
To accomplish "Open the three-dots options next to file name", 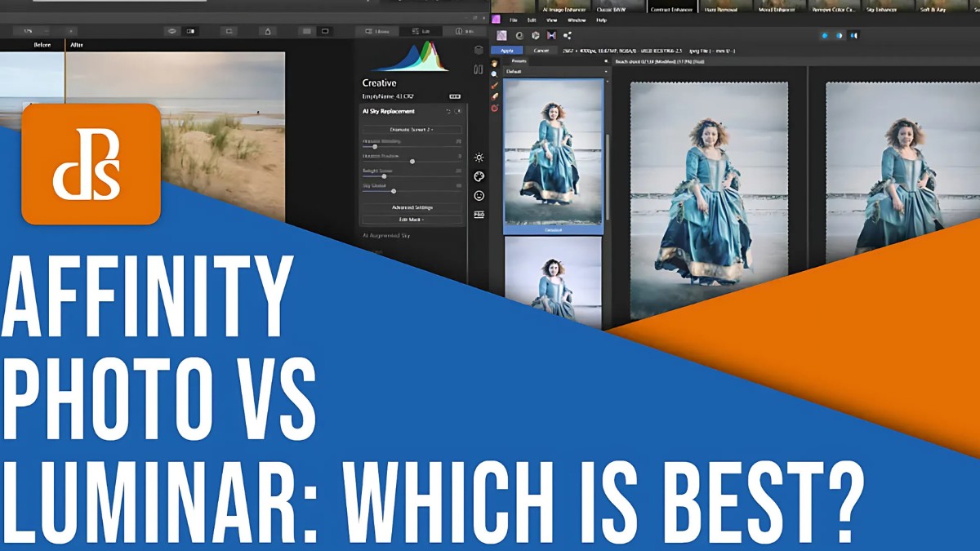I will coord(455,96).
